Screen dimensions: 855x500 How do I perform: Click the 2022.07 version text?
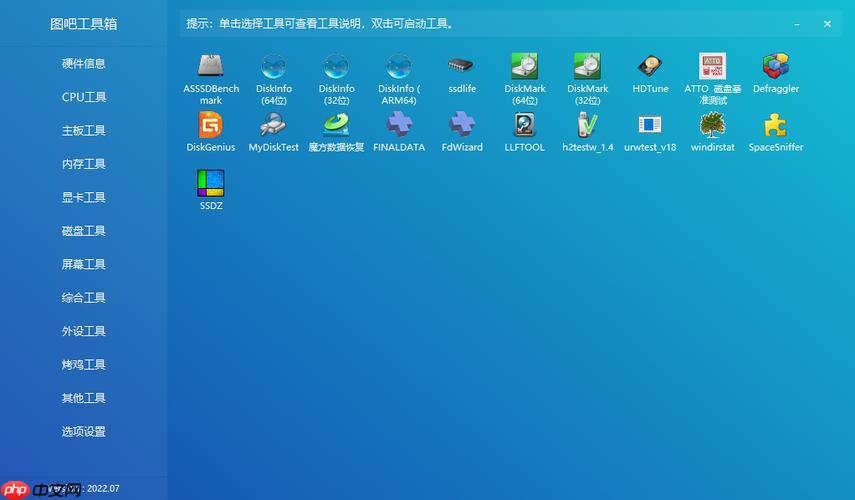pos(103,489)
